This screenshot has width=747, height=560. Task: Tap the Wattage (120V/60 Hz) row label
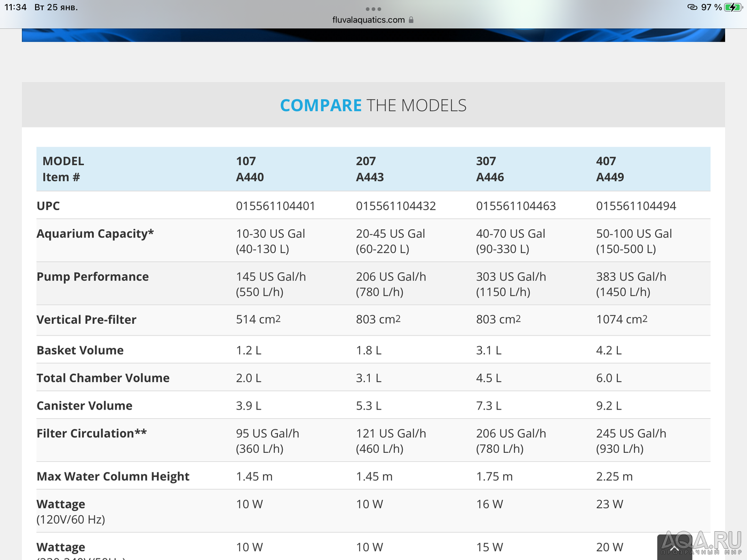(x=70, y=511)
